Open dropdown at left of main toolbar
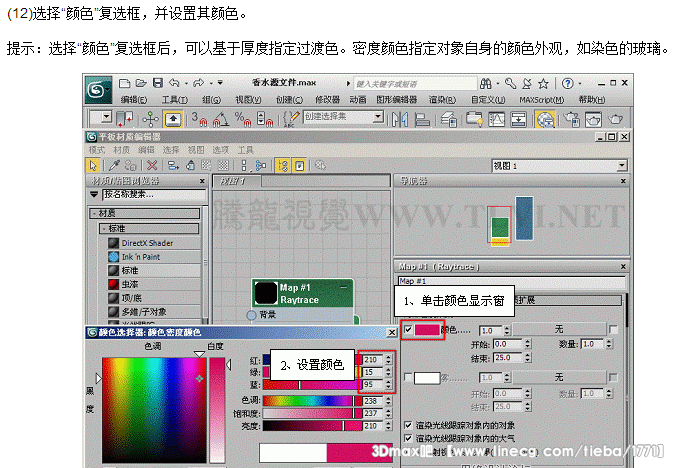The width and height of the screenshot is (693, 468). [x=106, y=117]
